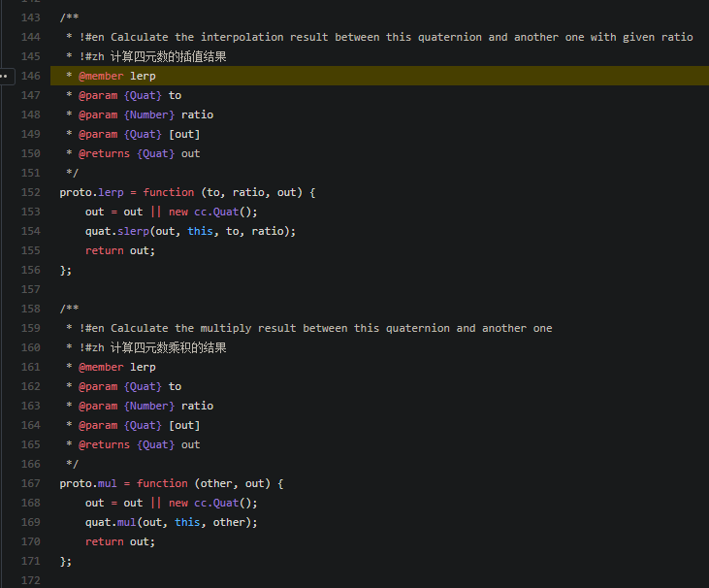
Task: Select line number 171
Action: click(32, 561)
